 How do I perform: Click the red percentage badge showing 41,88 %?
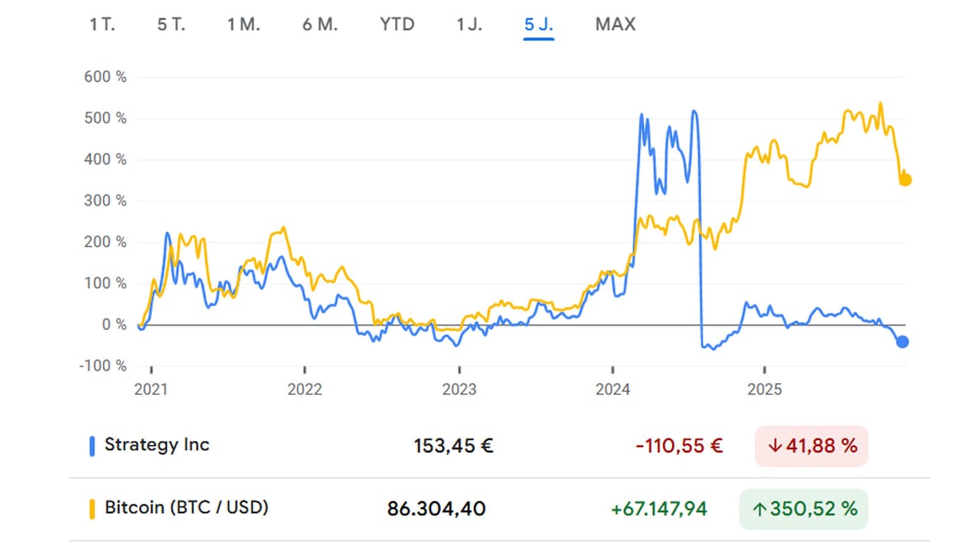point(811,445)
